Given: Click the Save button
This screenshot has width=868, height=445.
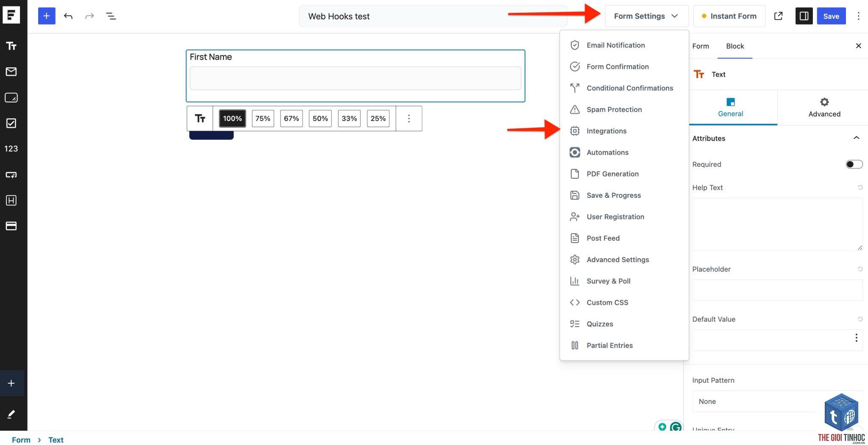Looking at the screenshot, I should [x=831, y=16].
